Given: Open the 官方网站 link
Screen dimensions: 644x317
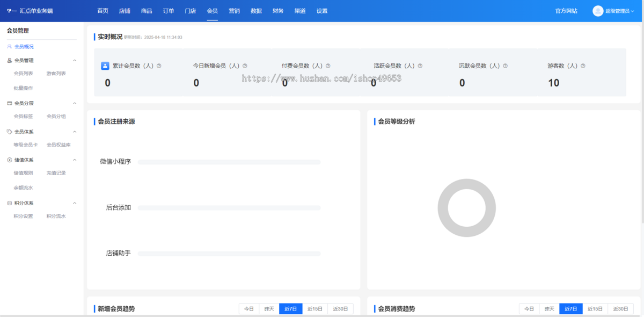Looking at the screenshot, I should point(566,11).
